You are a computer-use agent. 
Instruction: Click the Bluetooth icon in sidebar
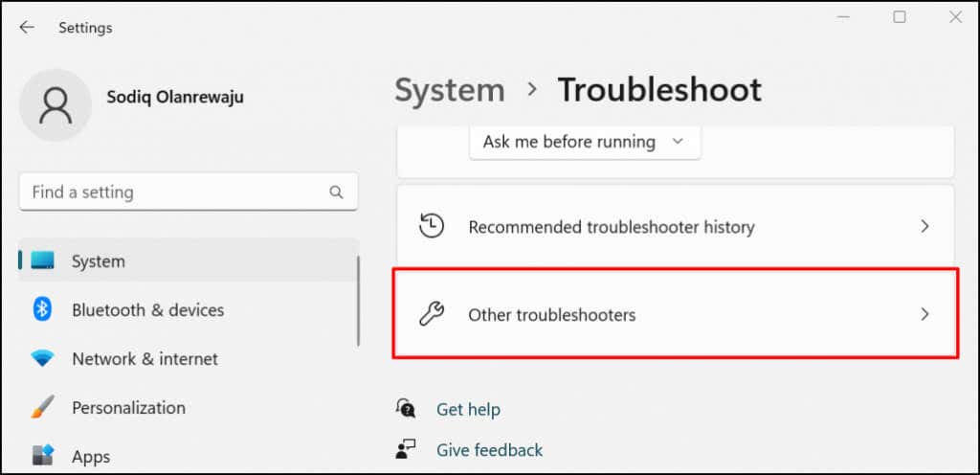[x=42, y=309]
